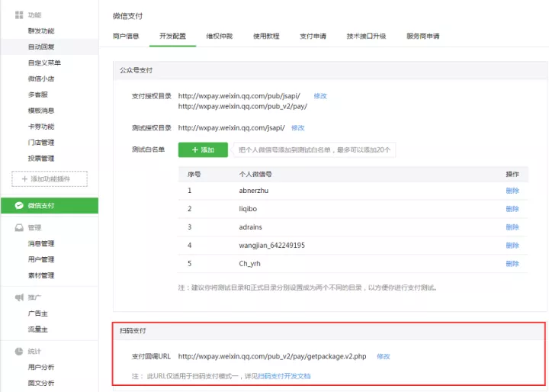
Task: Click the 微信支付 page title
Action: point(127,16)
